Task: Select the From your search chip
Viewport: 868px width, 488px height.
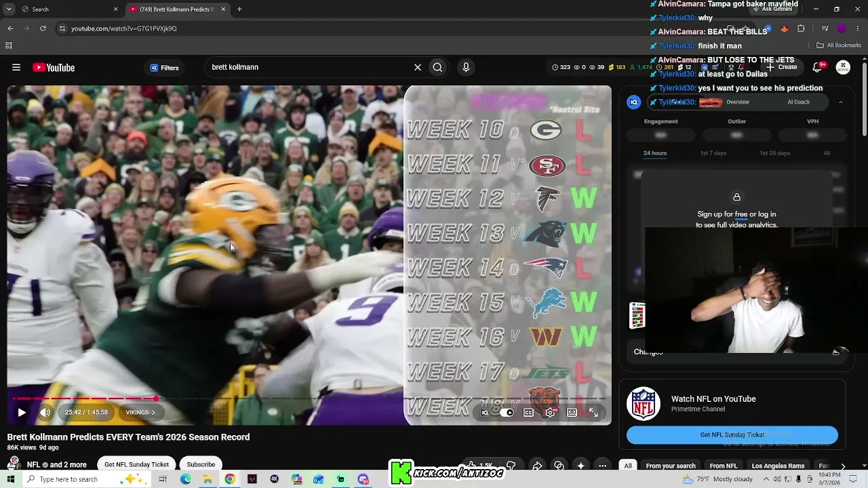Action: click(671, 466)
